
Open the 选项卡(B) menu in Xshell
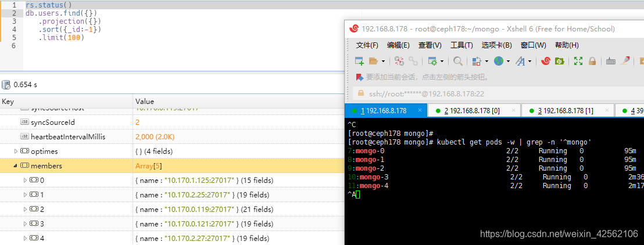(x=497, y=45)
